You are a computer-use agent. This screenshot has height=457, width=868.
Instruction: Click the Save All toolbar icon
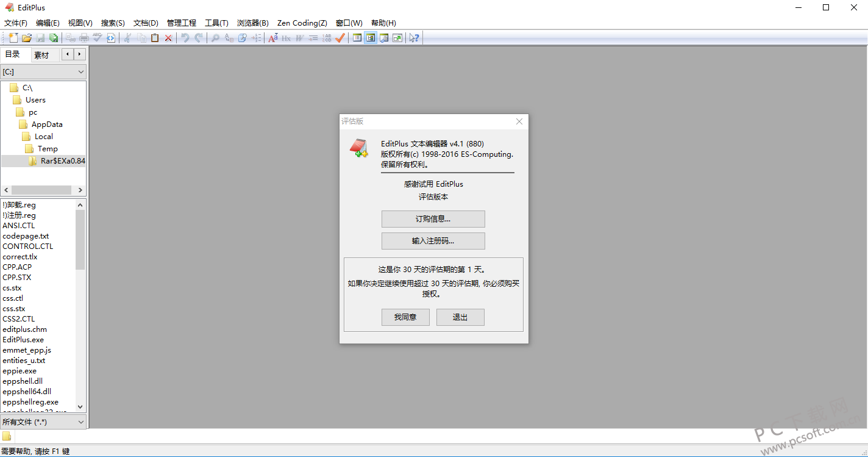point(54,38)
